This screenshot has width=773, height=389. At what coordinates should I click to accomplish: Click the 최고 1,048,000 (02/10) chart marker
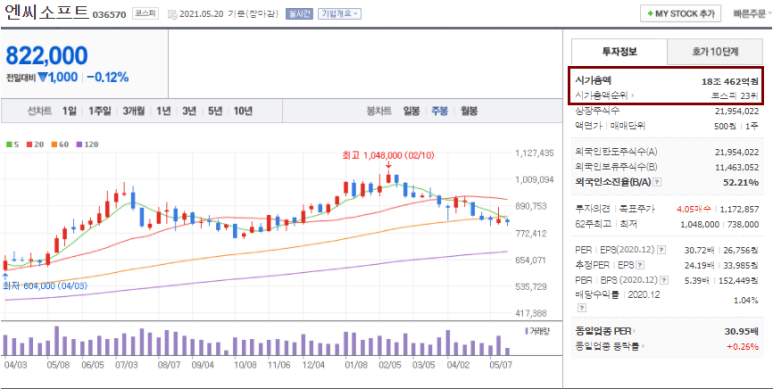point(388,155)
